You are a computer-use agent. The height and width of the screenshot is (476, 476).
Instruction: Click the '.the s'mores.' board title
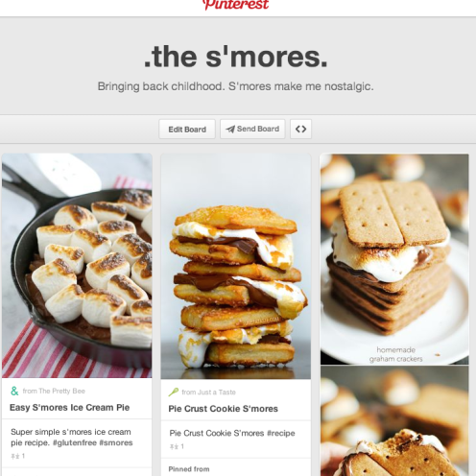click(236, 57)
